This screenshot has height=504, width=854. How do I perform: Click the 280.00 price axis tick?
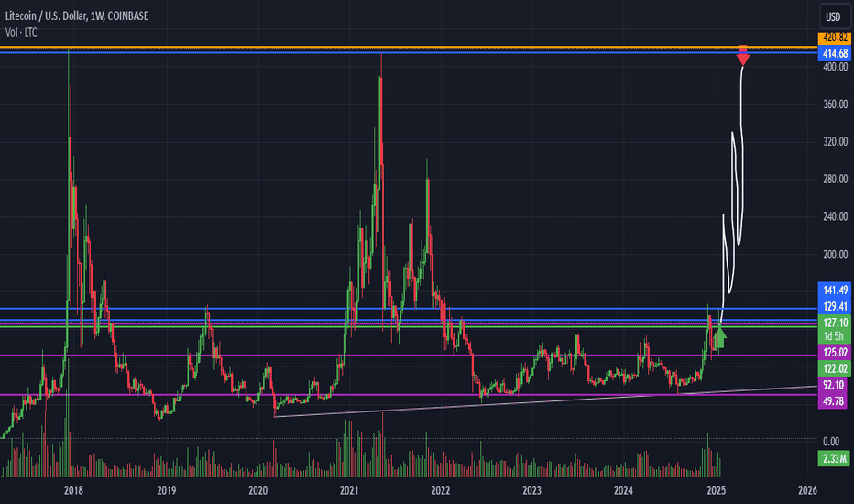tap(835, 180)
